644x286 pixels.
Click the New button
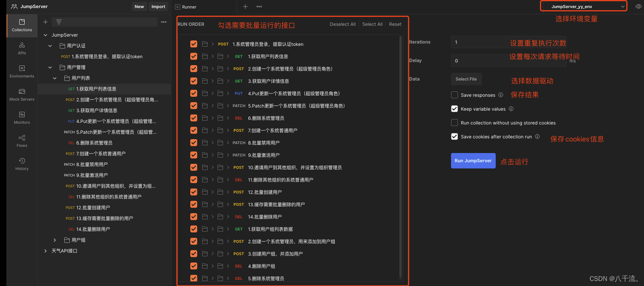coord(139,7)
